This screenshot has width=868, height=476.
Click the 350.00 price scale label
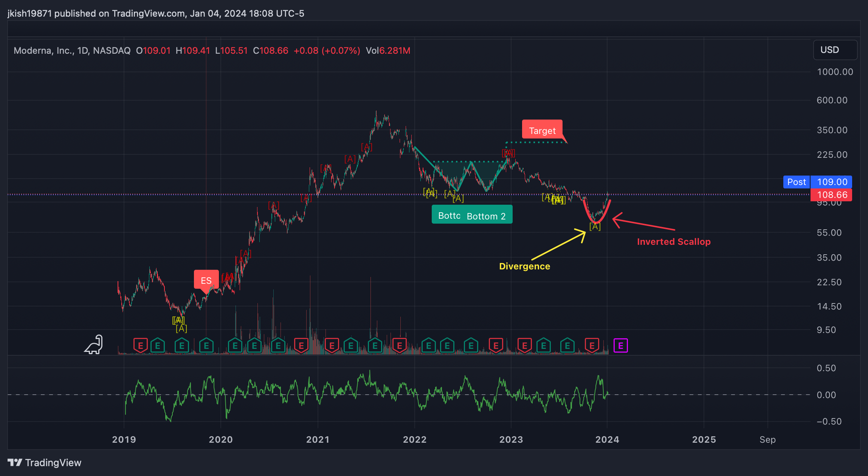[832, 130]
